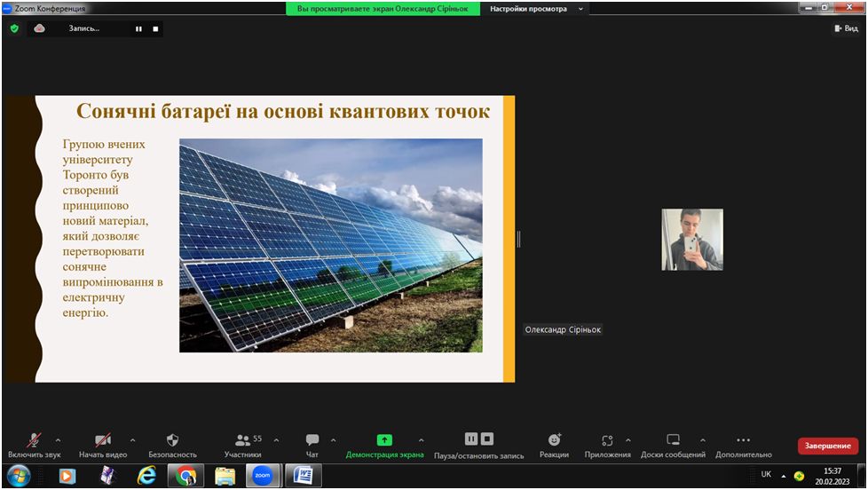
Task: Switch to Zoom app in taskbar
Action: click(x=263, y=476)
